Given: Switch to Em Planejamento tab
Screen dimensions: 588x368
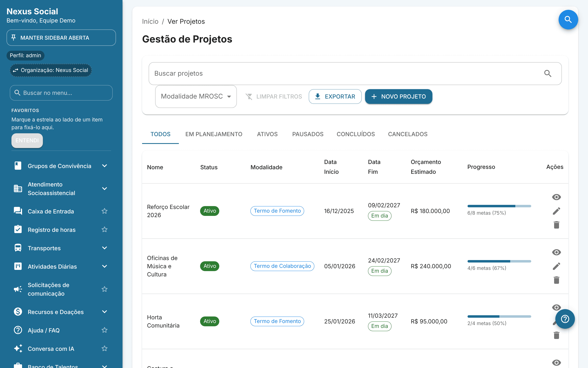Looking at the screenshot, I should [x=214, y=134].
